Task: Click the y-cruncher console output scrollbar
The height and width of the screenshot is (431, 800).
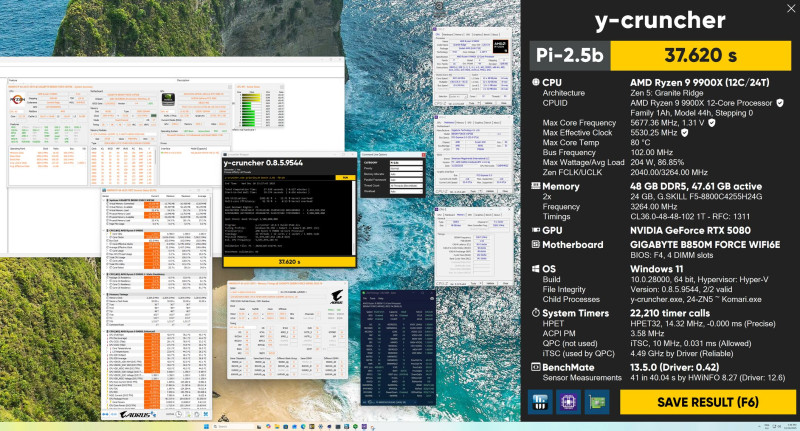Action: [354, 218]
